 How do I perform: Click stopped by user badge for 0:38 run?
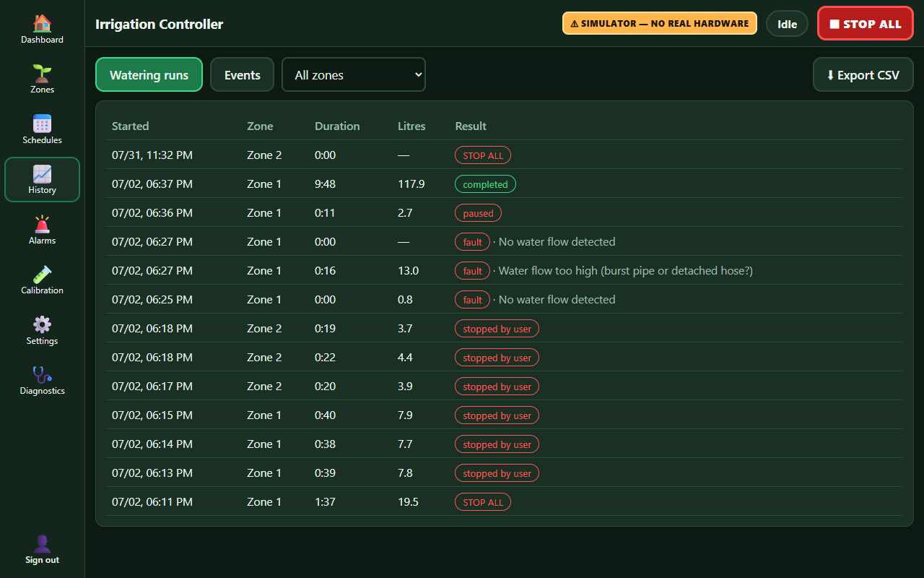[x=497, y=444]
